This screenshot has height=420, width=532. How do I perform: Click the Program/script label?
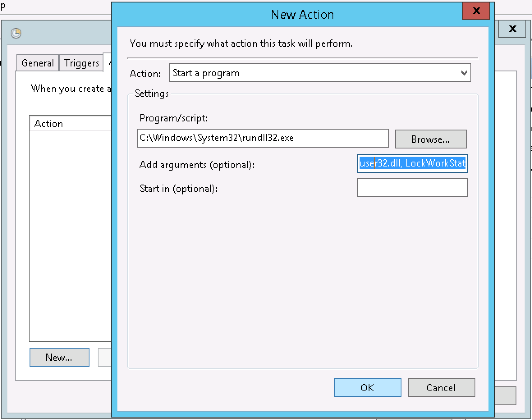point(174,118)
